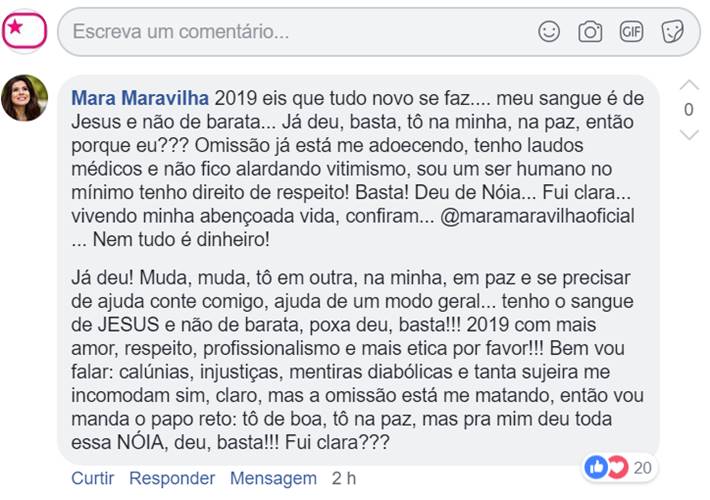Viewport: 710px width, 500px height.
Task: Click the star profile avatar icon
Action: click(25, 31)
